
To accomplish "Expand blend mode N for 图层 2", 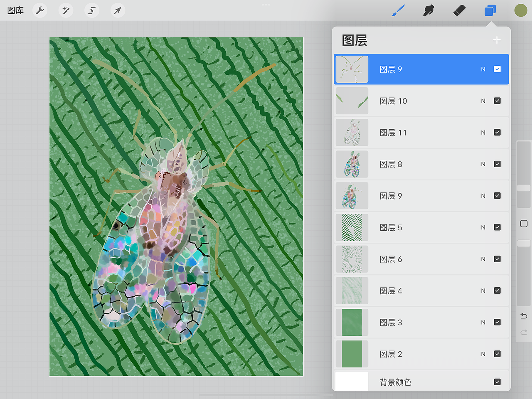I will click(x=483, y=354).
